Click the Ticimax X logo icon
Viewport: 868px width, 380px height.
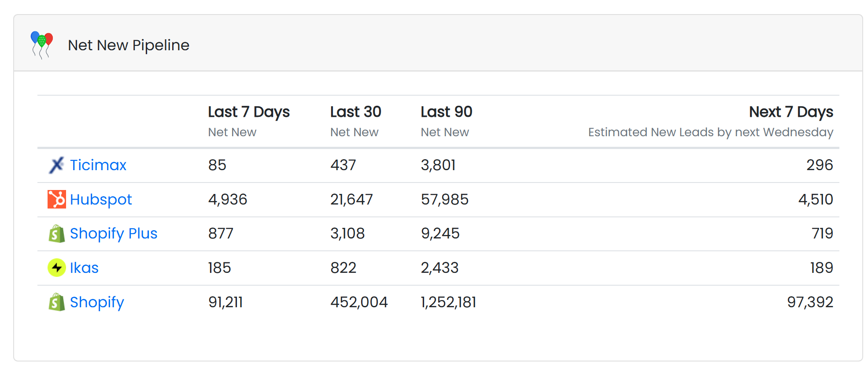(x=56, y=165)
